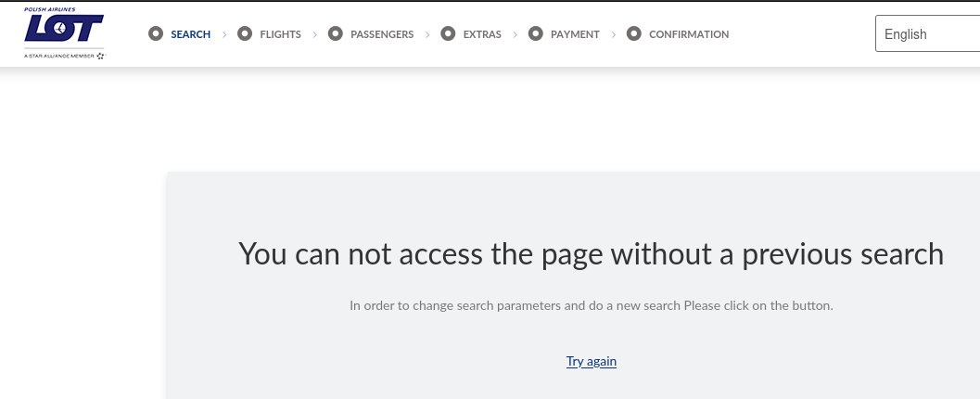Open the English language dropdown
Image resolution: width=980 pixels, height=399 pixels.
click(x=926, y=34)
